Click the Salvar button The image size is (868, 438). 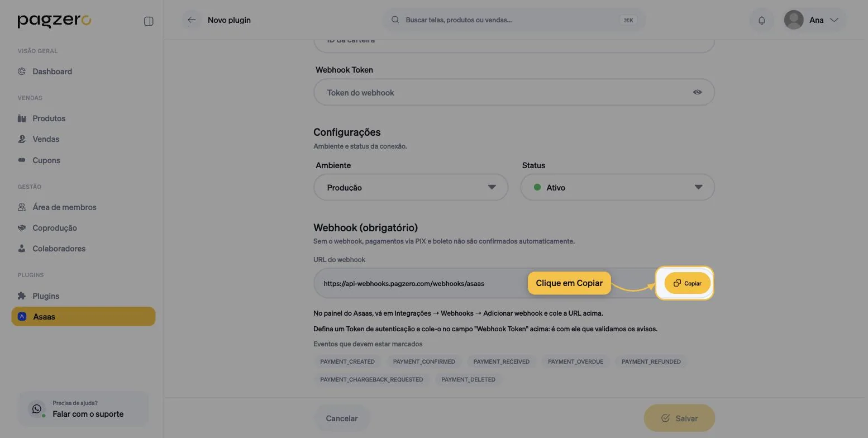point(679,418)
